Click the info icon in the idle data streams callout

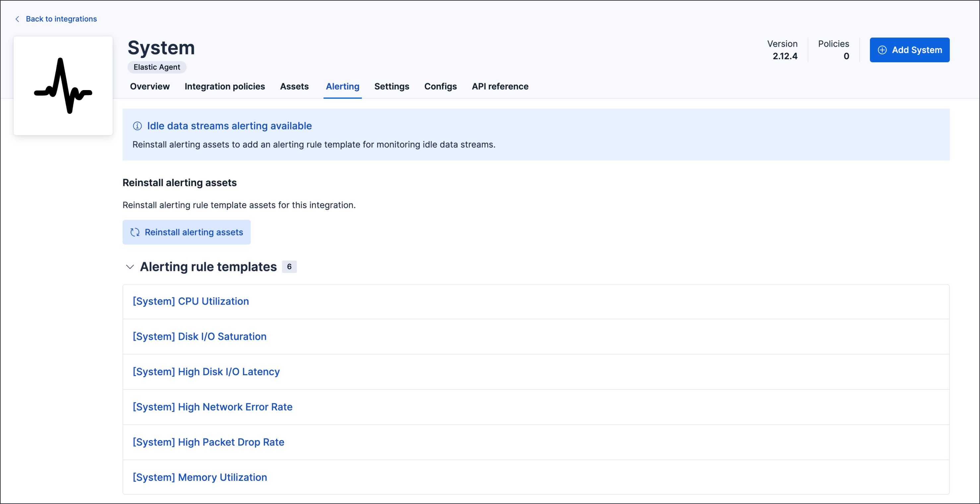pos(137,126)
